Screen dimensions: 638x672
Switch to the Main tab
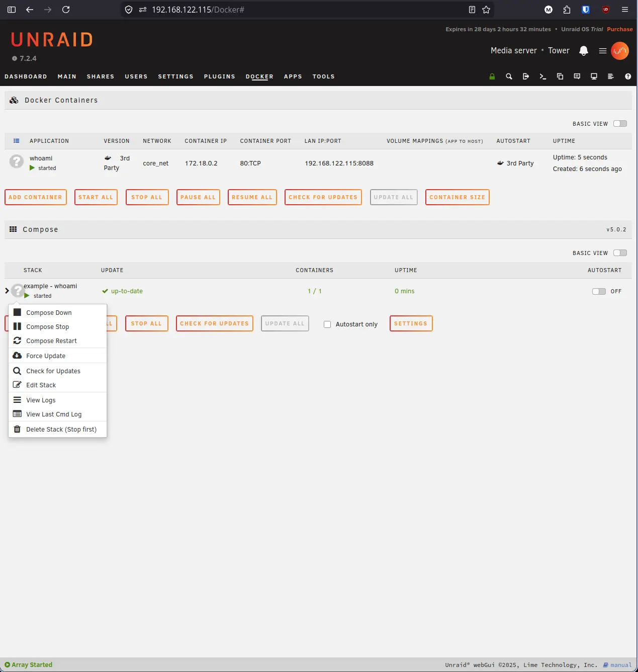67,76
